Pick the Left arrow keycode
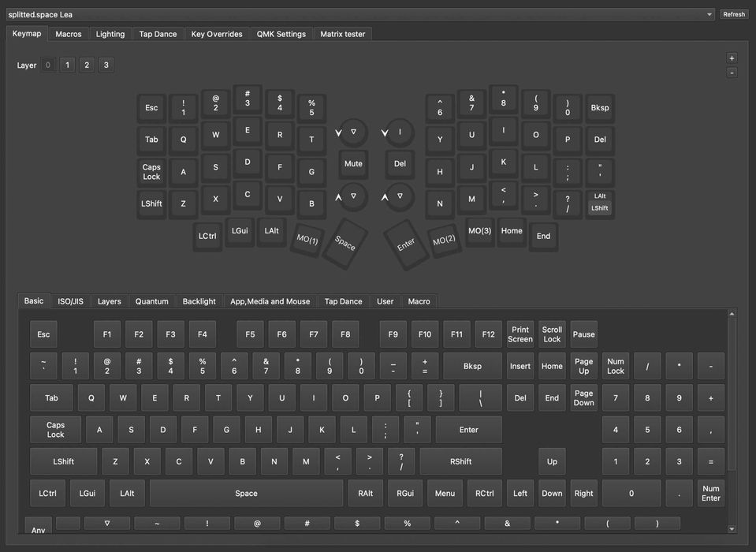The height and width of the screenshot is (552, 756). coord(520,493)
